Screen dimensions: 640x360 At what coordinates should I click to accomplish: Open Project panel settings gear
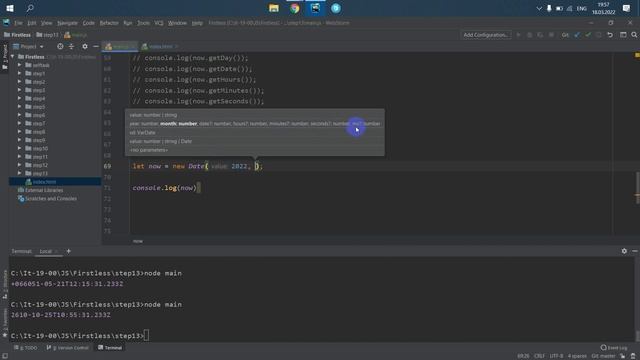[85, 47]
